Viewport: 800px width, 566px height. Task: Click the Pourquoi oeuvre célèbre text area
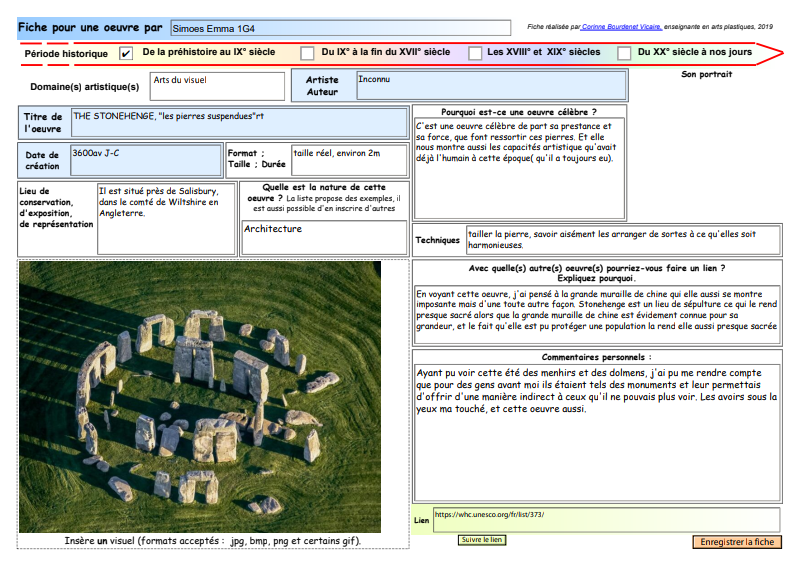click(x=519, y=168)
